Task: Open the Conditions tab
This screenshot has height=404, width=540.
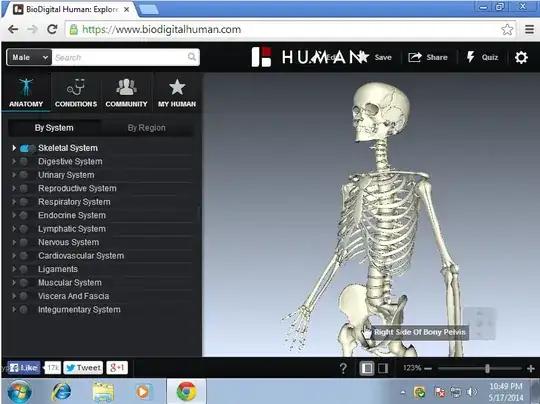Action: (x=76, y=93)
